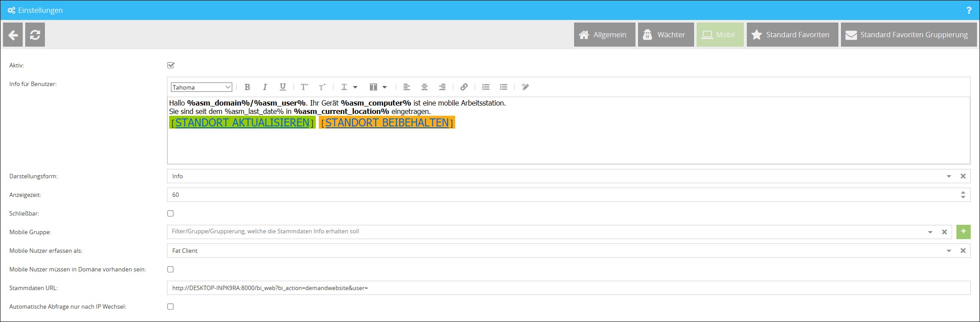980x322 pixels.
Task: Expand the Darstellungsform dropdown arrow
Action: (x=949, y=176)
